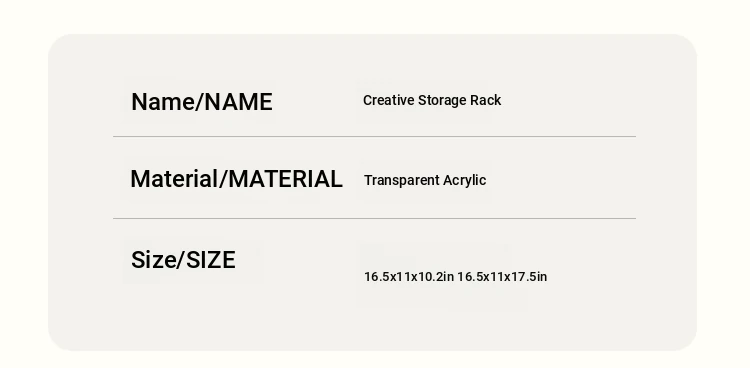Click the word MATERIAL in capitals
Viewport: 750px width, 368px height.
tap(286, 179)
